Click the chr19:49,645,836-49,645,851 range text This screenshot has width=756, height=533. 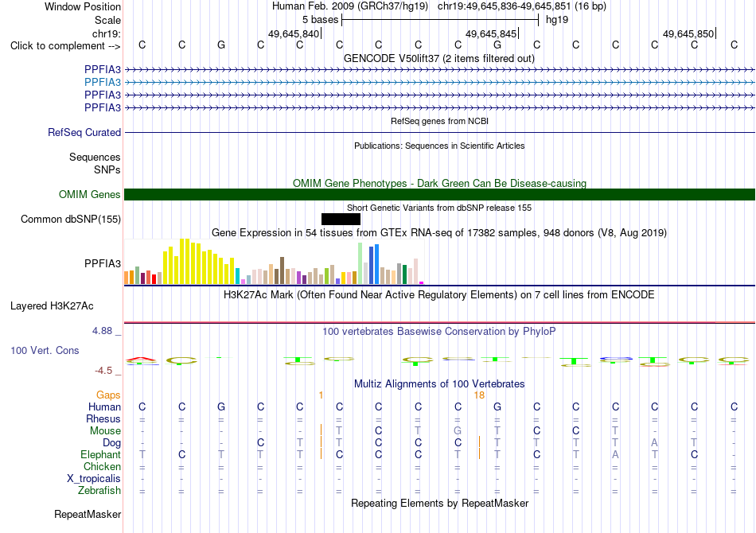coord(504,6)
